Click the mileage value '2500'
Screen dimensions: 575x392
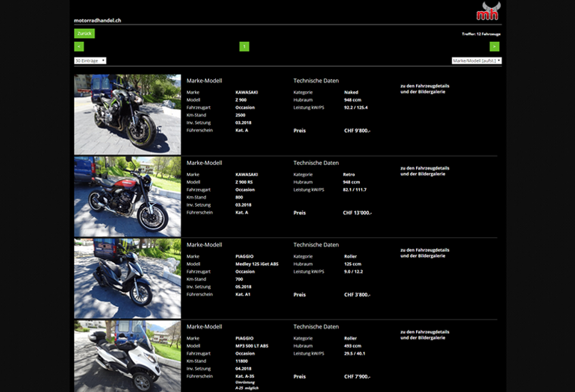[240, 115]
